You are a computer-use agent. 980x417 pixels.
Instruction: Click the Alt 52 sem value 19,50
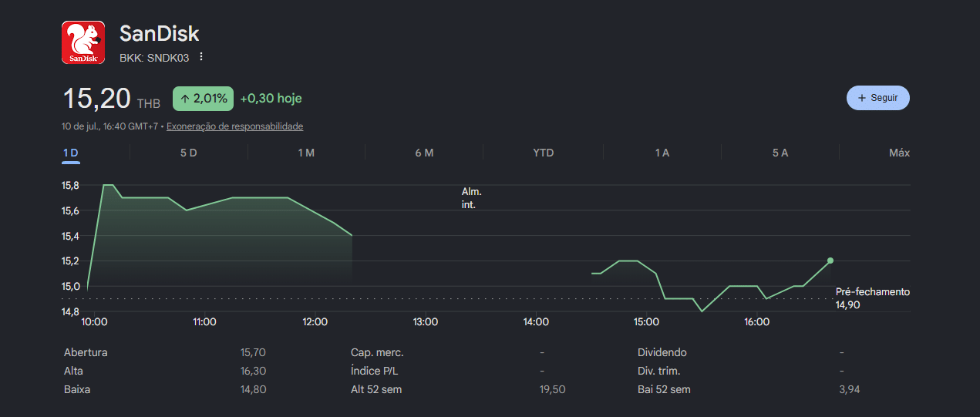pyautogui.click(x=553, y=389)
